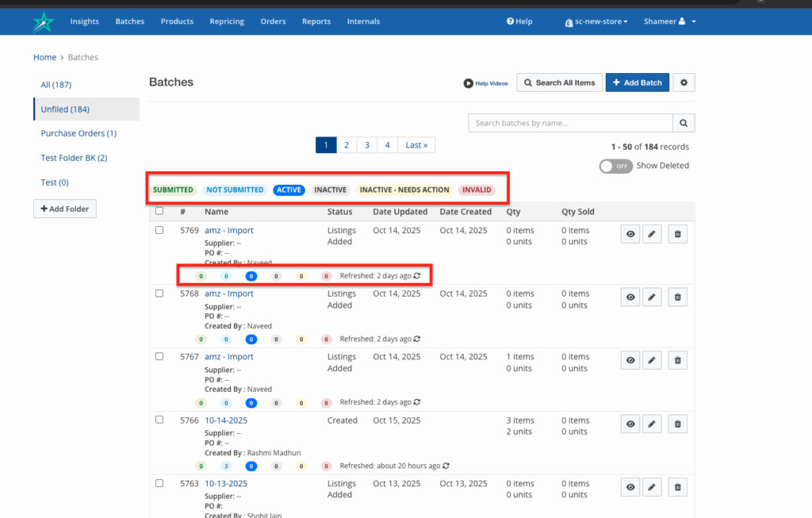Open the 10-14-2025 batch link
812x518 pixels.
pos(226,420)
